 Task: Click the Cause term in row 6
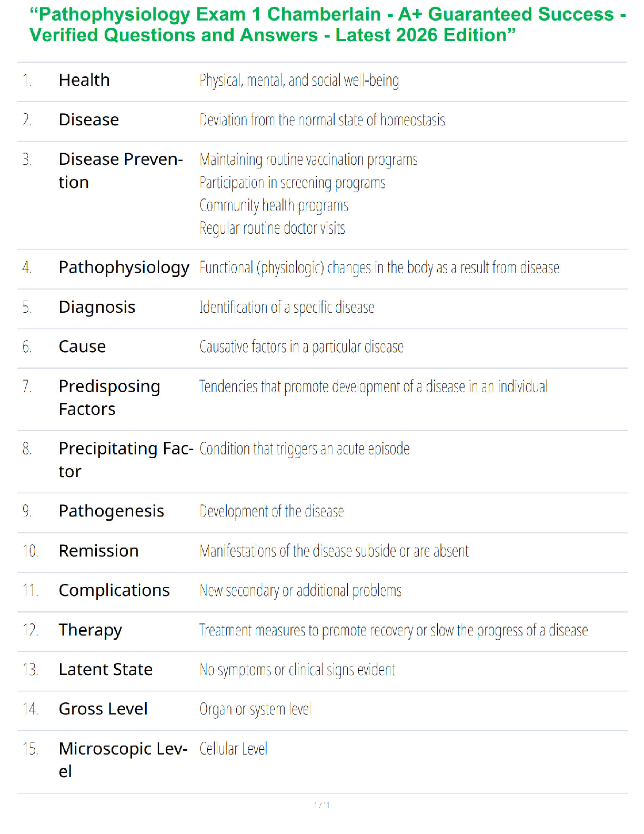click(83, 346)
